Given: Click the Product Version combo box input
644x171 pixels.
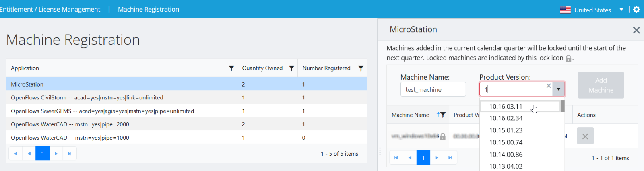Looking at the screenshot, I should [516, 89].
